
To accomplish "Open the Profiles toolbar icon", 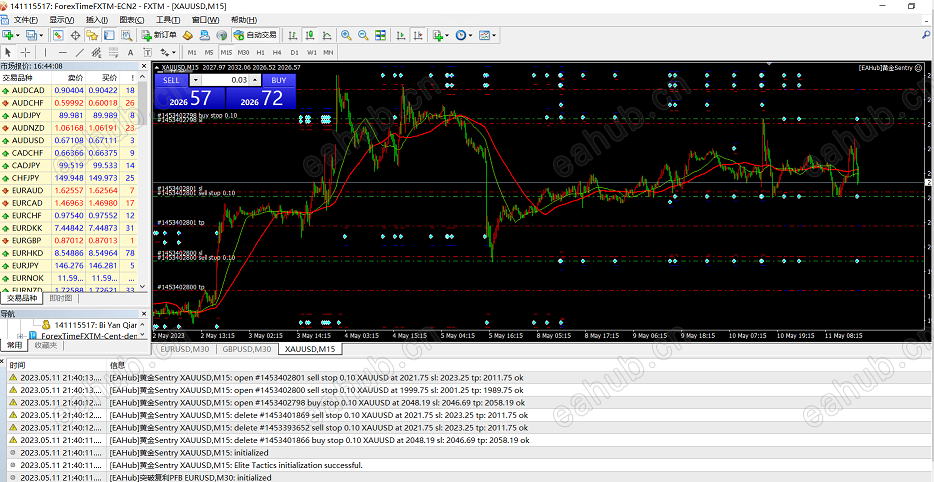I will (x=30, y=35).
